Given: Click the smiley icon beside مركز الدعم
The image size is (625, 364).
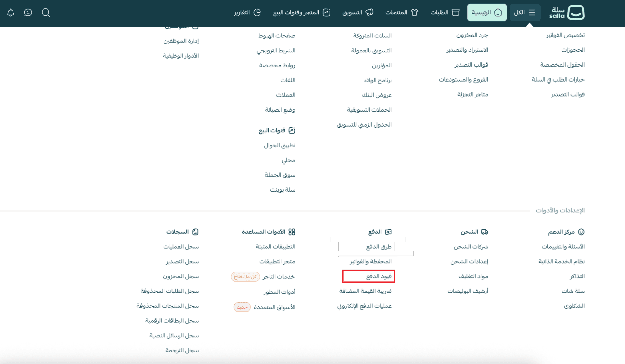Looking at the screenshot, I should click(x=581, y=232).
